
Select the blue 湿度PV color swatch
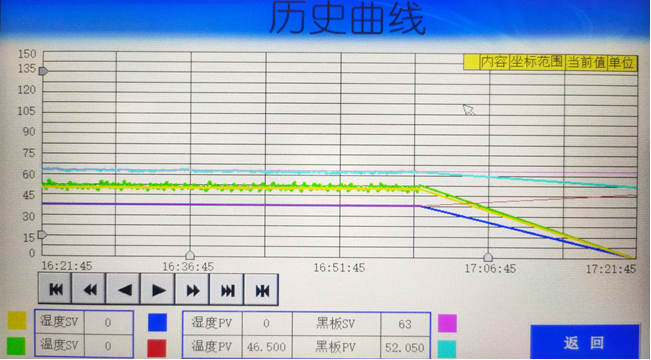coord(158,322)
